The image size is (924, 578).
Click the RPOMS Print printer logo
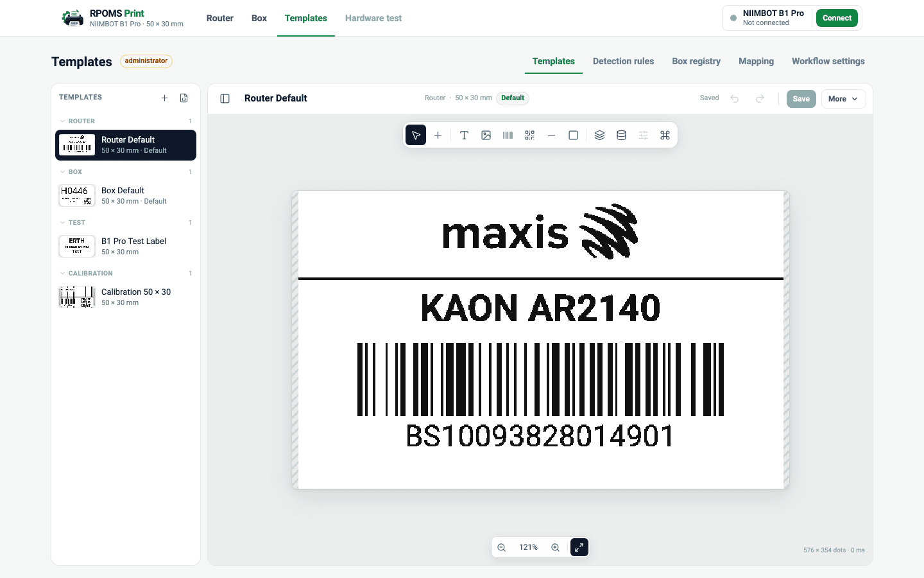73,18
